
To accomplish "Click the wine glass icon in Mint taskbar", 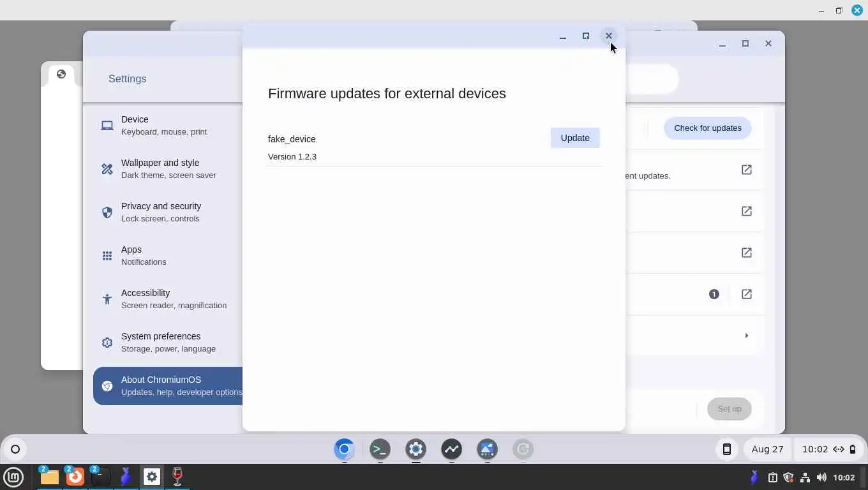I will coord(177,477).
